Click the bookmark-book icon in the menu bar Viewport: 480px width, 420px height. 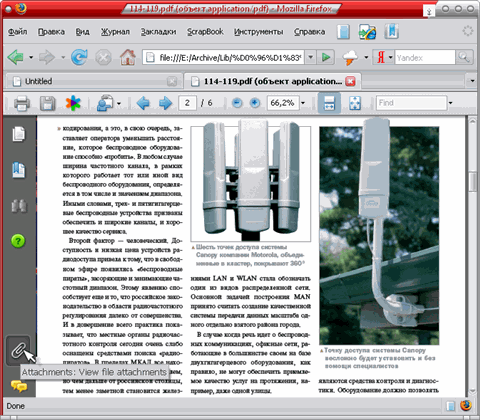(x=391, y=31)
